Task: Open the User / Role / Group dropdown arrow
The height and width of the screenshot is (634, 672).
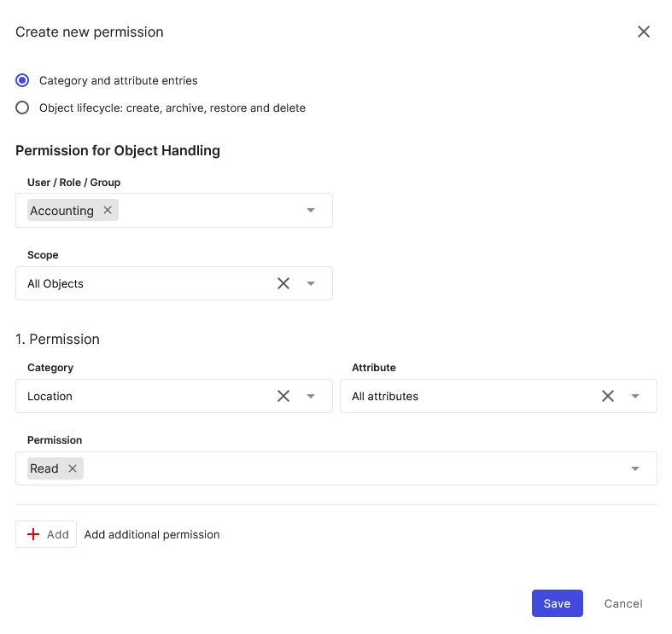Action: 311,211
